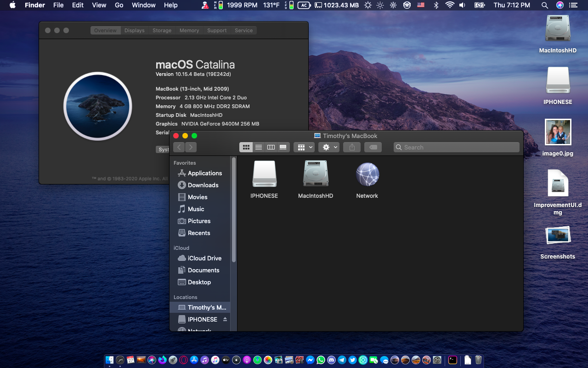588x368 pixels.
Task: Go to Downloads in the sidebar
Action: pyautogui.click(x=203, y=185)
